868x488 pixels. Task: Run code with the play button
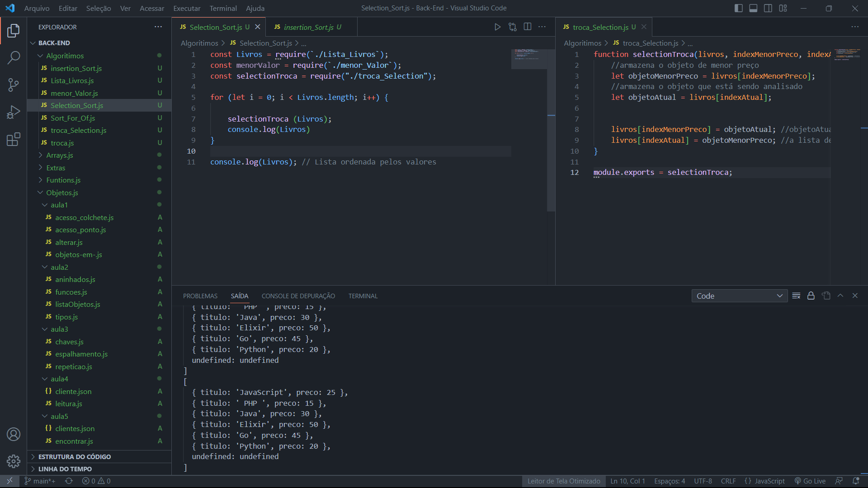click(497, 27)
